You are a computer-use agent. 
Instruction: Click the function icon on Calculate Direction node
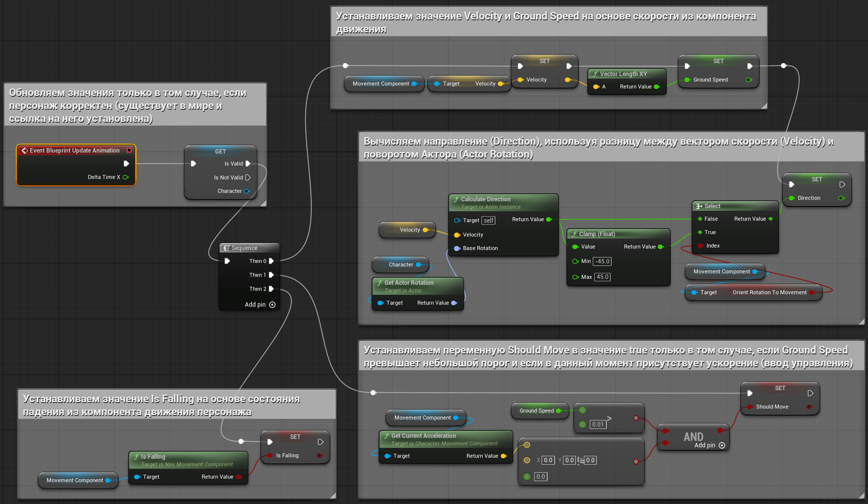[x=456, y=199]
